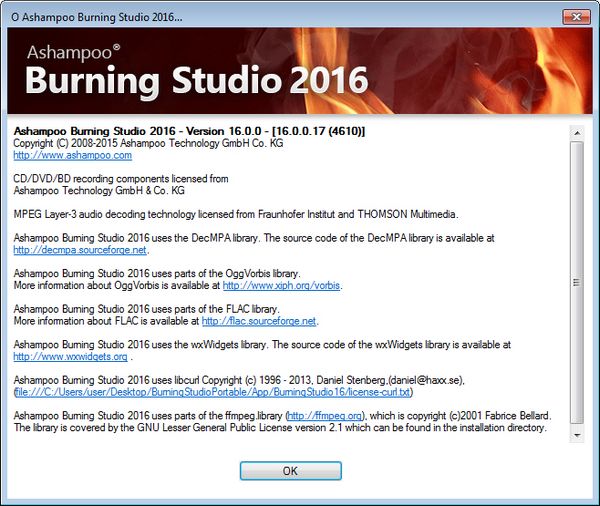Click the MPEG Layer-3 licensing text line

(236, 214)
